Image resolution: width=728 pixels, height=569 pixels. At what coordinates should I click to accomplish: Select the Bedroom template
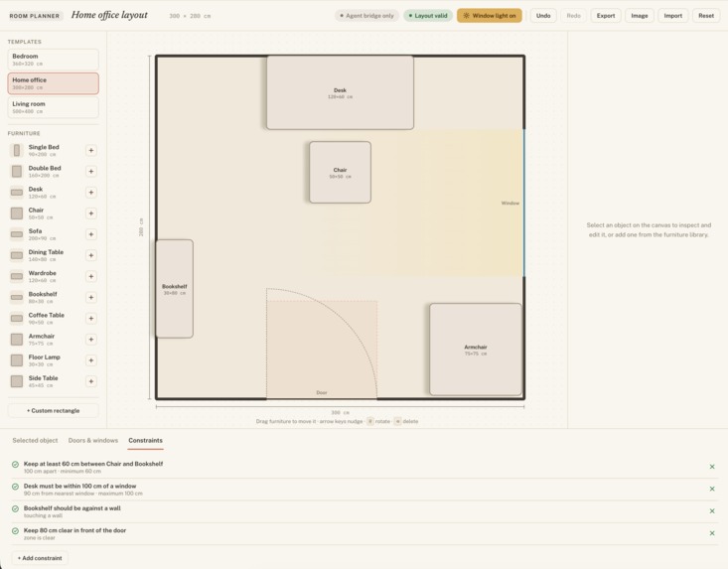(53, 60)
